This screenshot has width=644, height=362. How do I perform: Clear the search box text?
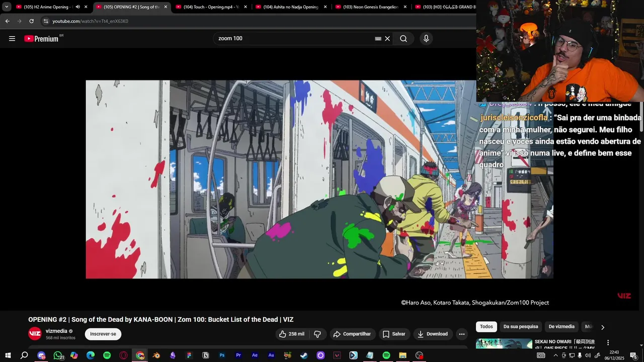387,39
